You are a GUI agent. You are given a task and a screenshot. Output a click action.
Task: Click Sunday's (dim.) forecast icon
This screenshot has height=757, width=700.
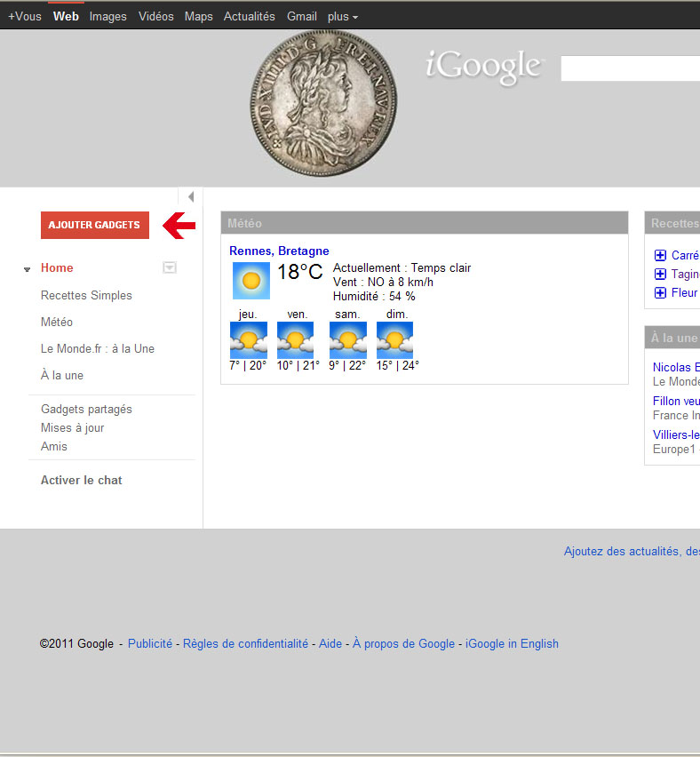click(394, 340)
